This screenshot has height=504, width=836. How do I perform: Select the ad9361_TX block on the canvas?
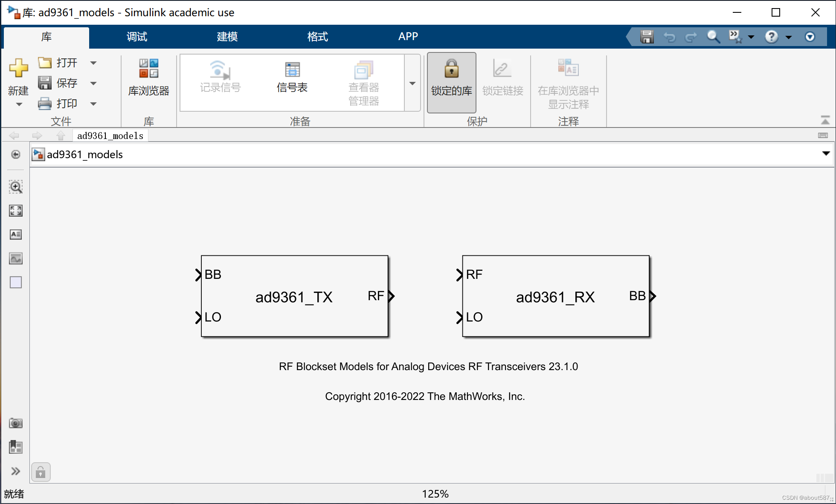[294, 296]
